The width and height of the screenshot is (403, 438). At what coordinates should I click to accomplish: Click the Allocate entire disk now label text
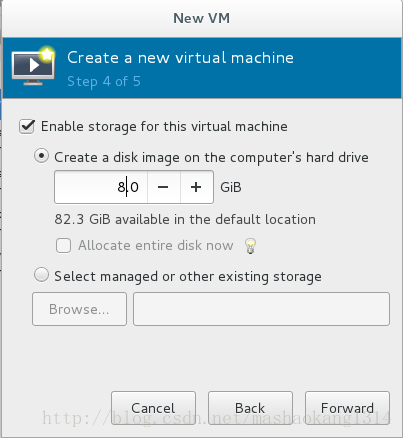[156, 246]
